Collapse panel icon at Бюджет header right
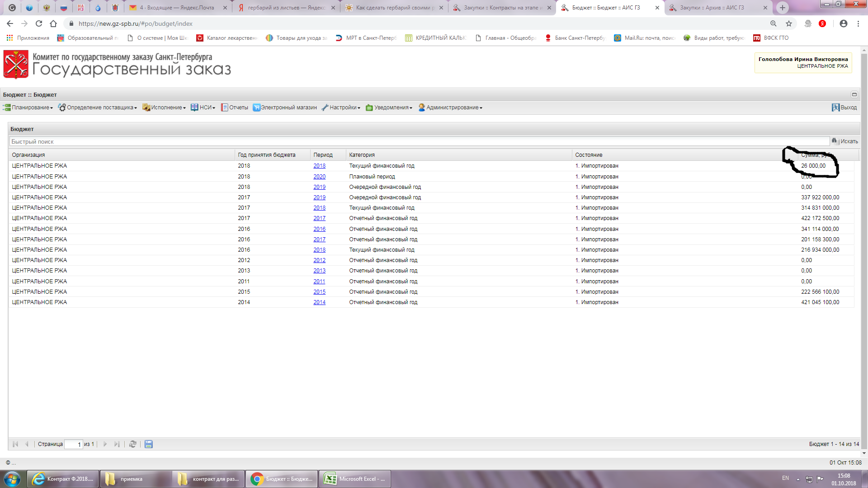Image resolution: width=868 pixels, height=488 pixels. coord(854,94)
